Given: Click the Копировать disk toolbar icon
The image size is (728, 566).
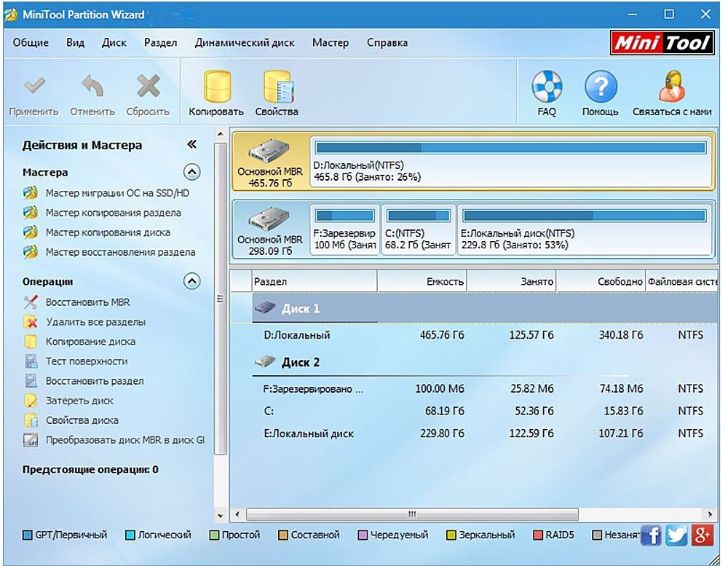Looking at the screenshot, I should click(216, 87).
